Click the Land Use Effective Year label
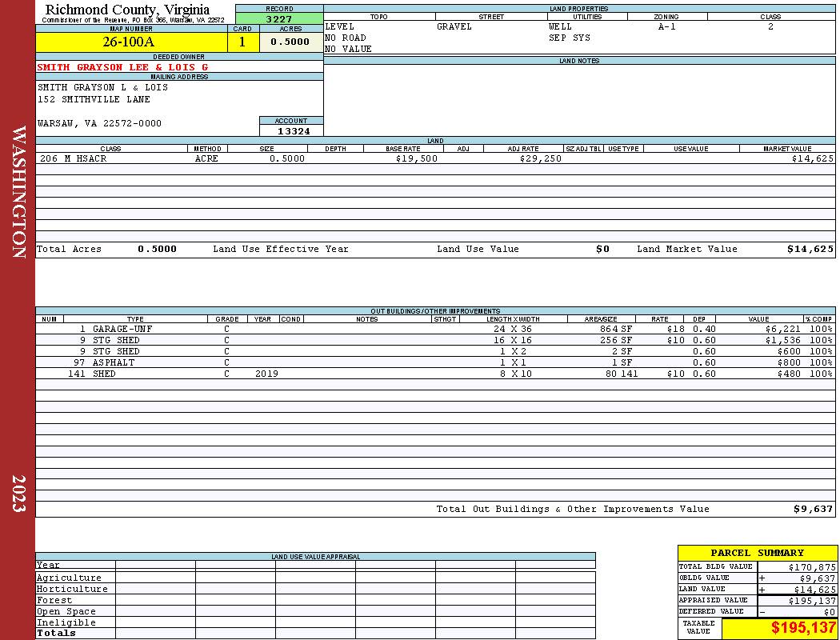Viewport: 840px width, 640px height. coord(281,249)
